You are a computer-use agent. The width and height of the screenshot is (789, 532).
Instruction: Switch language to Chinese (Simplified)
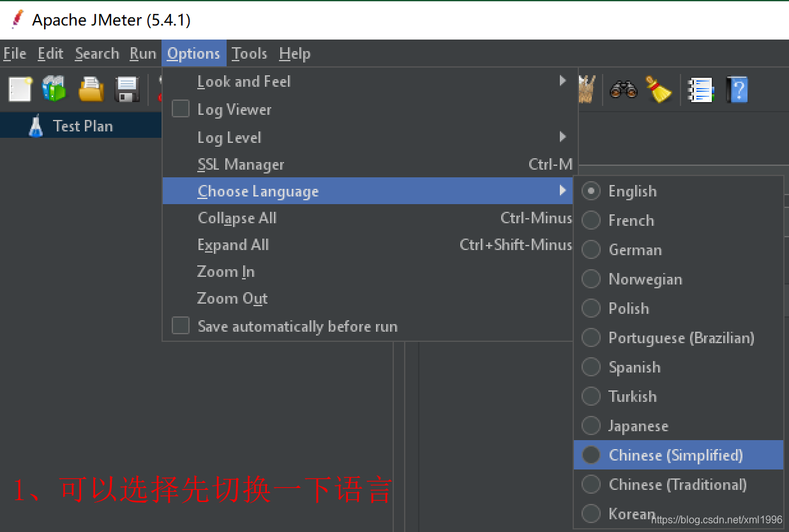click(679, 455)
